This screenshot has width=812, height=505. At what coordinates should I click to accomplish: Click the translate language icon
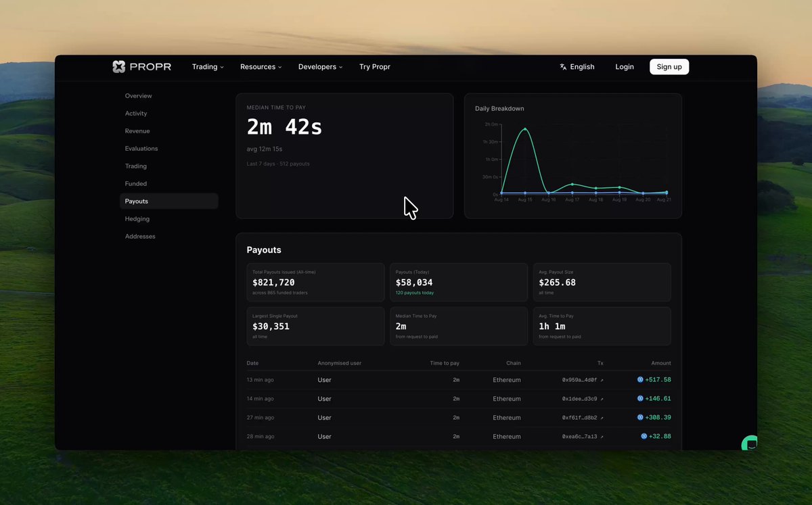click(563, 67)
